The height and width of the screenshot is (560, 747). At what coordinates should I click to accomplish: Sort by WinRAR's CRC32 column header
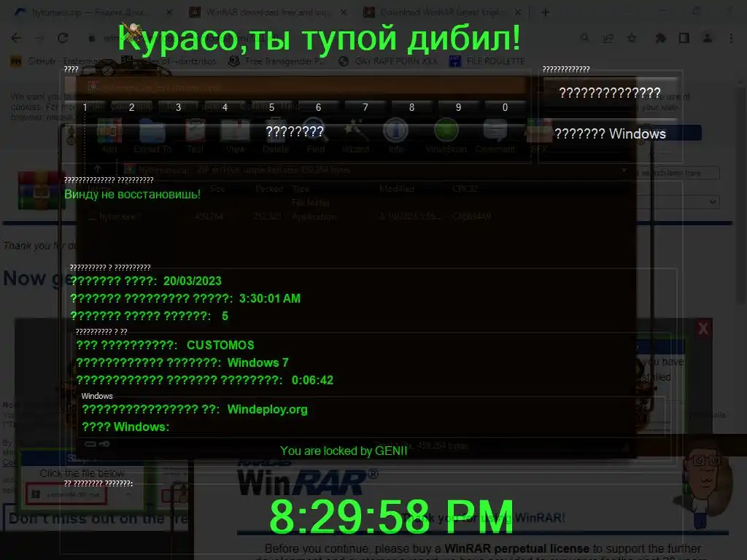(x=465, y=189)
